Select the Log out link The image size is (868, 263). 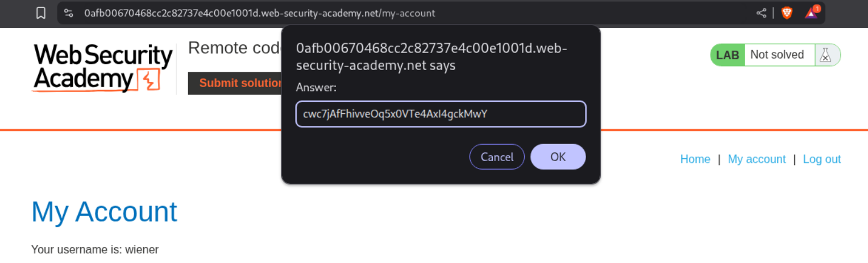pyautogui.click(x=821, y=159)
